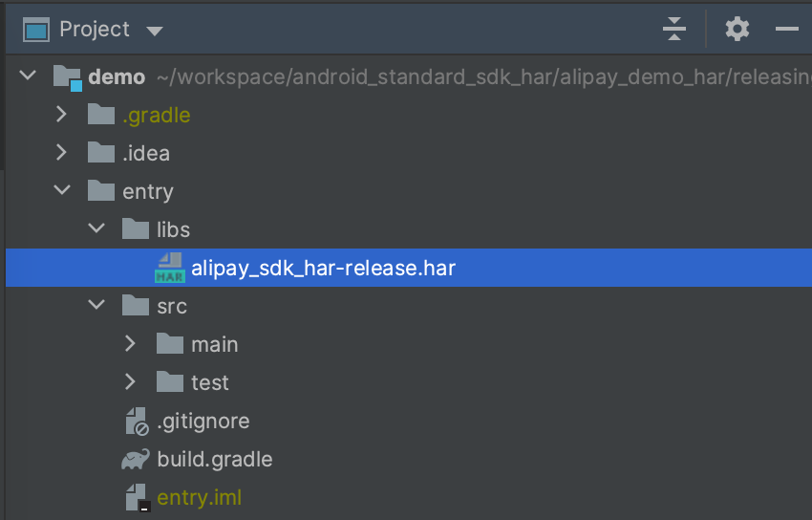Open the Project view dropdown arrow
Image resolution: width=812 pixels, height=520 pixels.
155,32
